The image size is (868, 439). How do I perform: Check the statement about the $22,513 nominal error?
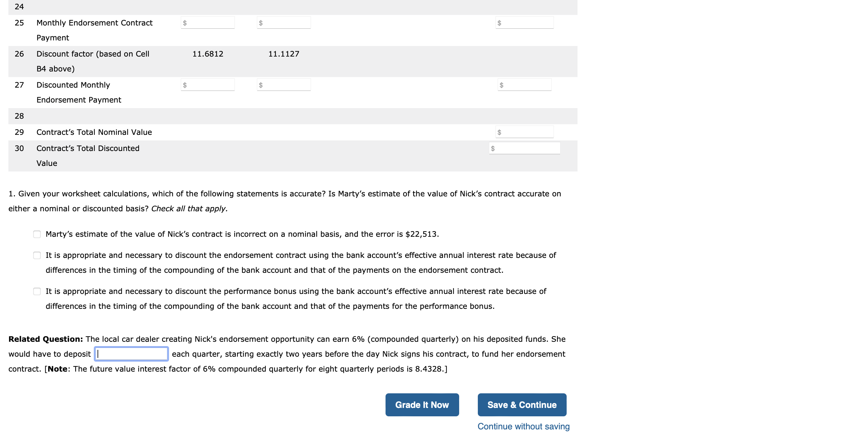point(37,234)
